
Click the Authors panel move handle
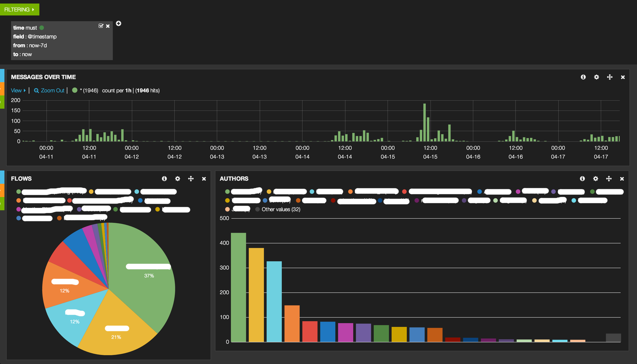click(x=609, y=178)
